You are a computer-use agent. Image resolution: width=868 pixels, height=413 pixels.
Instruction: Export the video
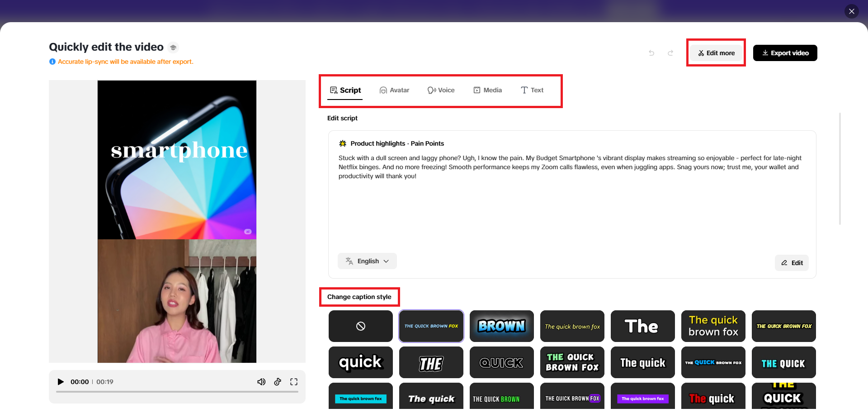coord(785,53)
